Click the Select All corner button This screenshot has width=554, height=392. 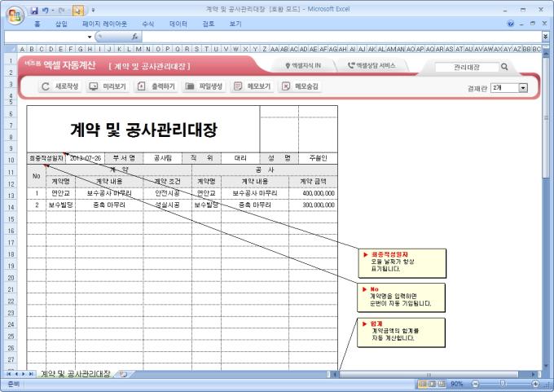pyautogui.click(x=11, y=49)
